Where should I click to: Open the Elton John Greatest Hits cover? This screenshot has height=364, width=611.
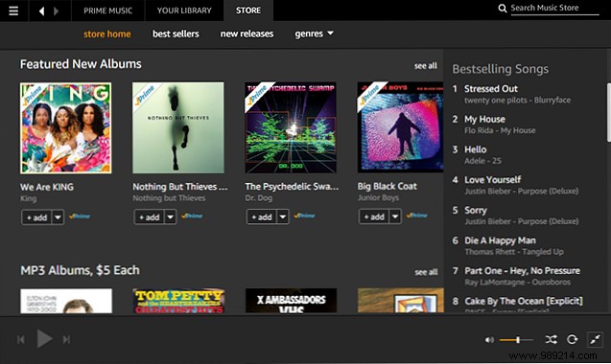(66, 301)
